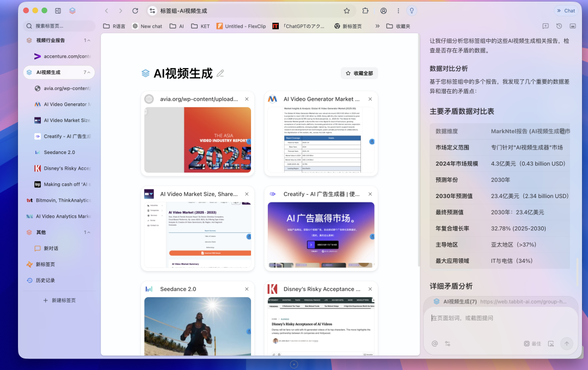Open the Seedance volleyball thumbnail
The width and height of the screenshot is (588, 370).
tap(198, 326)
